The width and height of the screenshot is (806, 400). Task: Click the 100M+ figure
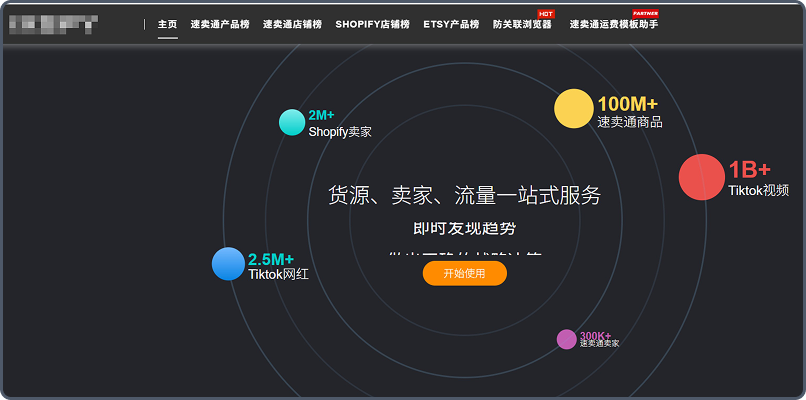click(x=628, y=104)
